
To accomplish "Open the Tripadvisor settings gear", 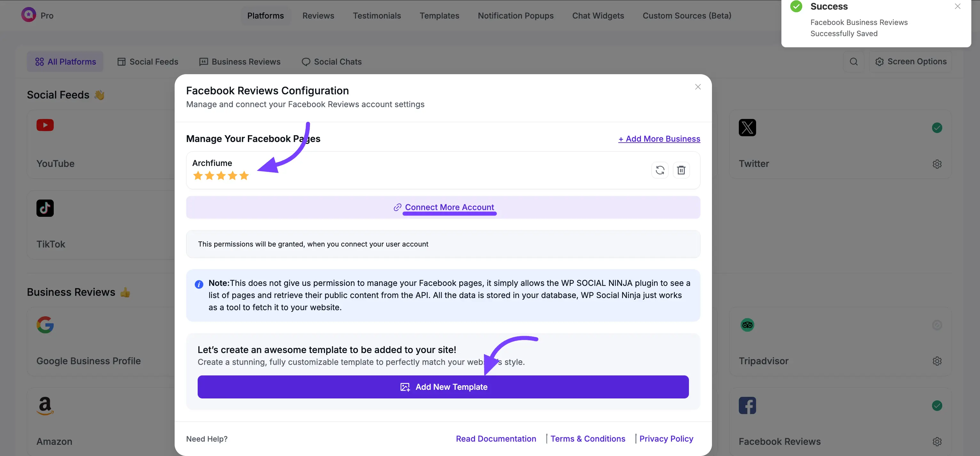I will (x=937, y=361).
